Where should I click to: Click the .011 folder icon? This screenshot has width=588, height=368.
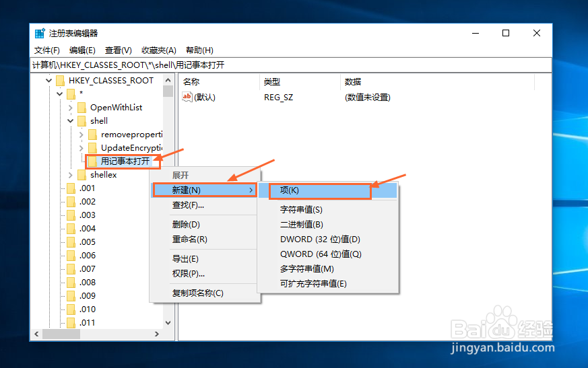(x=71, y=323)
